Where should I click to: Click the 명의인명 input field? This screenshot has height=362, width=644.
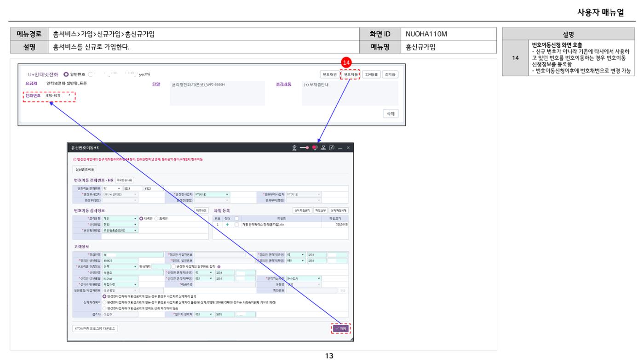point(133,255)
